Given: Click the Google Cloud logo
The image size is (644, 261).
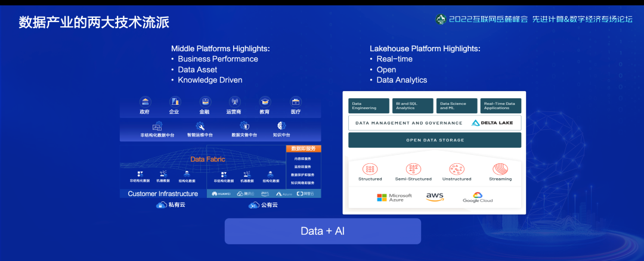Looking at the screenshot, I should click(478, 197).
